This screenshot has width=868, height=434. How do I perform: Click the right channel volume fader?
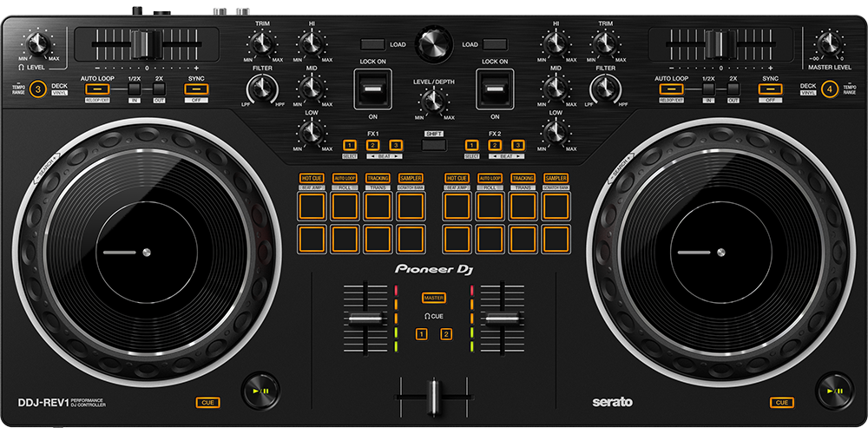pyautogui.click(x=502, y=319)
